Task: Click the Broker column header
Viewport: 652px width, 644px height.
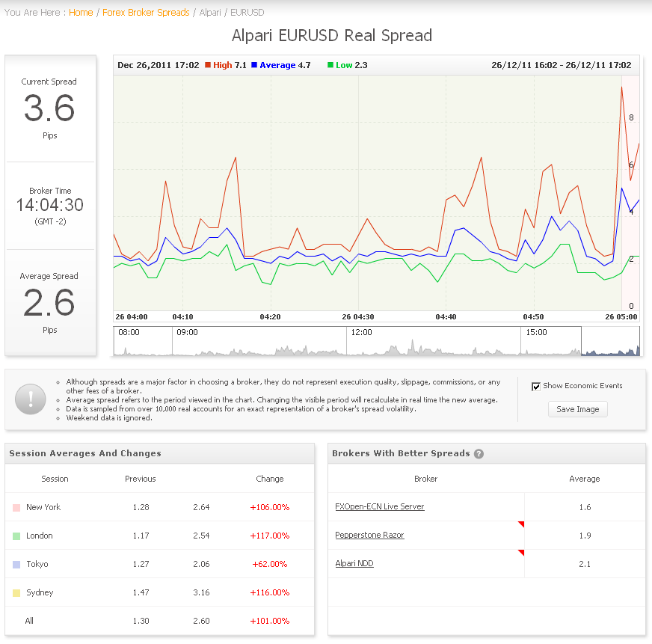Action: (x=425, y=479)
